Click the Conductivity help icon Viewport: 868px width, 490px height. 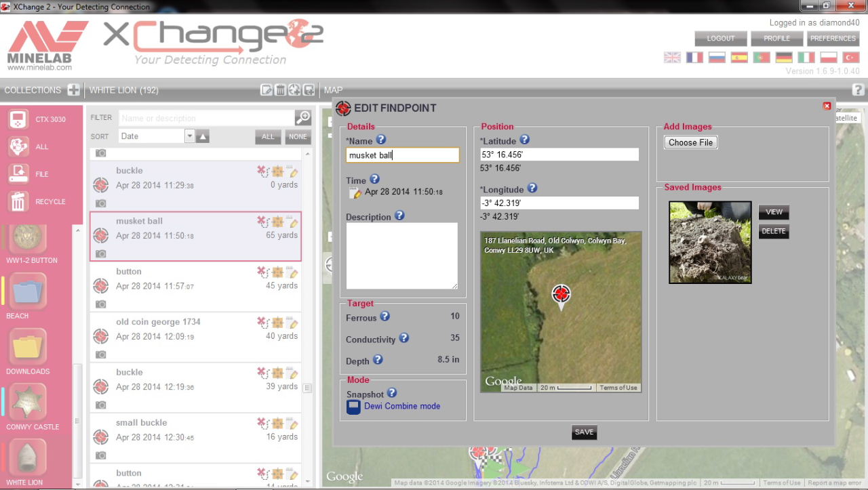click(x=403, y=338)
